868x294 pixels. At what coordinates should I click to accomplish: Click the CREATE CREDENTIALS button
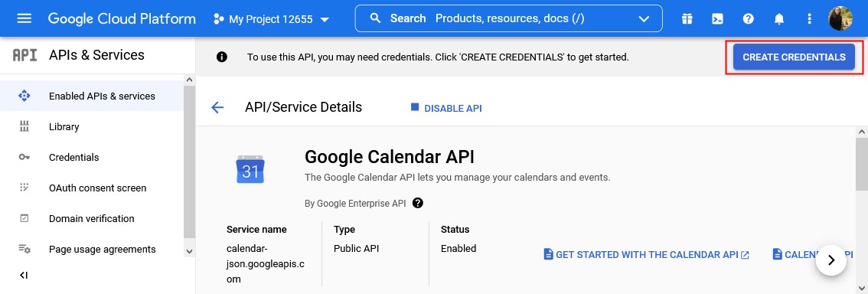pyautogui.click(x=794, y=57)
